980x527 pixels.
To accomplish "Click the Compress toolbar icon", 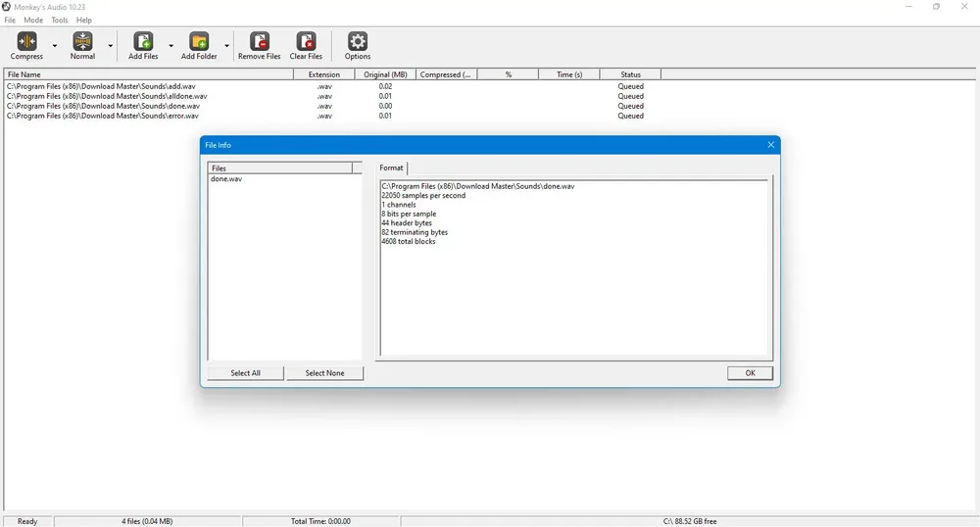I will pos(26,42).
